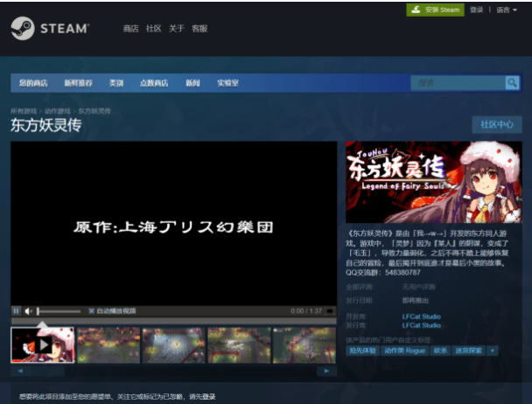Click the green 安装 Steam install button
Image resolution: width=532 pixels, height=404 pixels.
pos(435,10)
